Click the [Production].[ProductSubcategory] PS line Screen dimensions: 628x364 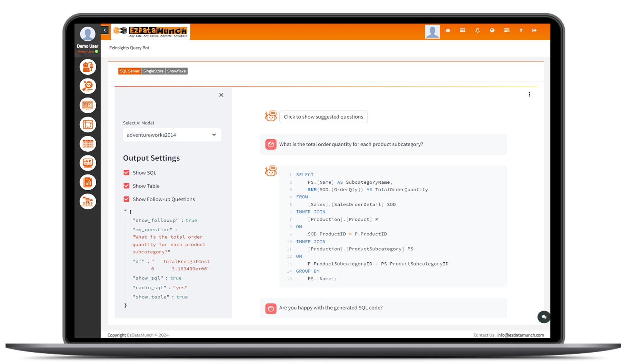360,249
